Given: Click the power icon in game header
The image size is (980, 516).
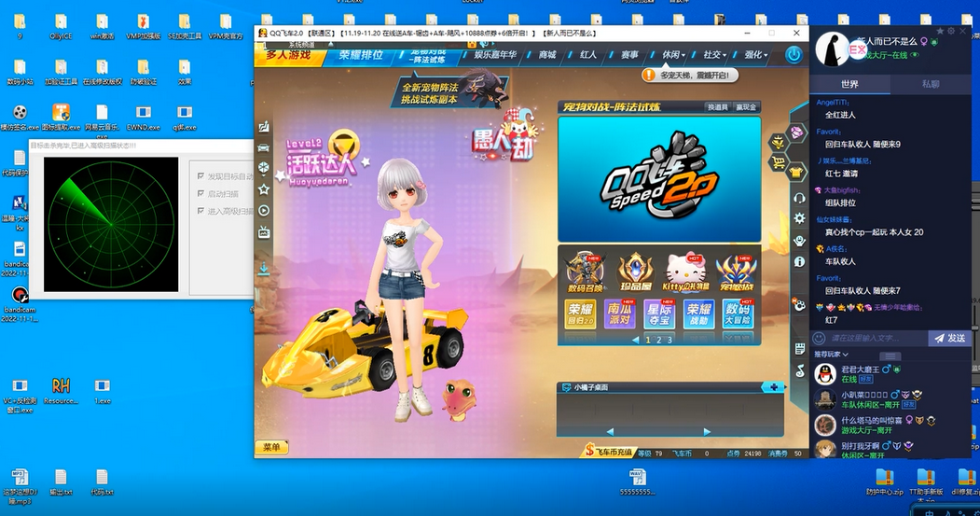Looking at the screenshot, I should click(794, 55).
